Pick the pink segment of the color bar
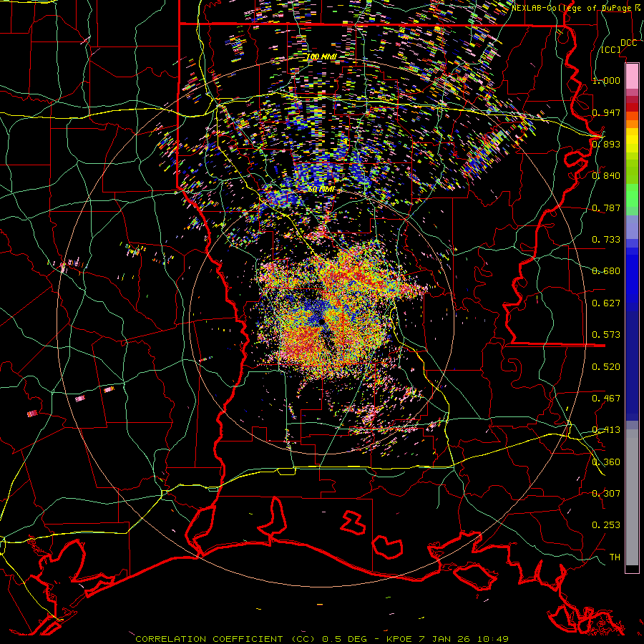644x644 pixels. click(632, 76)
